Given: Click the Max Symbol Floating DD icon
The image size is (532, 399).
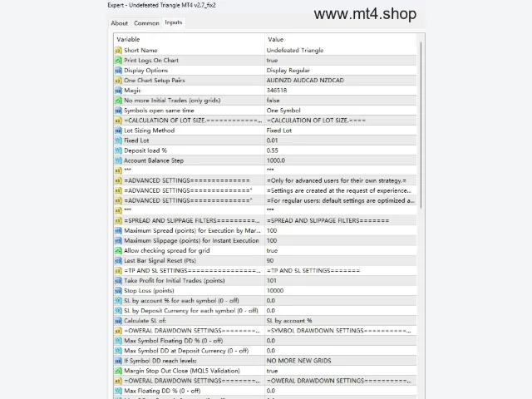Looking at the screenshot, I should pos(118,341).
